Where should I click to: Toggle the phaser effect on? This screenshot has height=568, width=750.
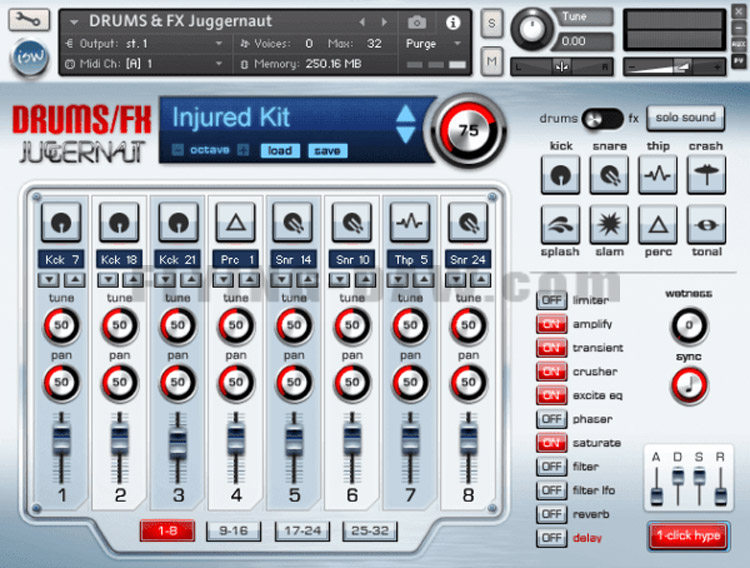(x=551, y=419)
